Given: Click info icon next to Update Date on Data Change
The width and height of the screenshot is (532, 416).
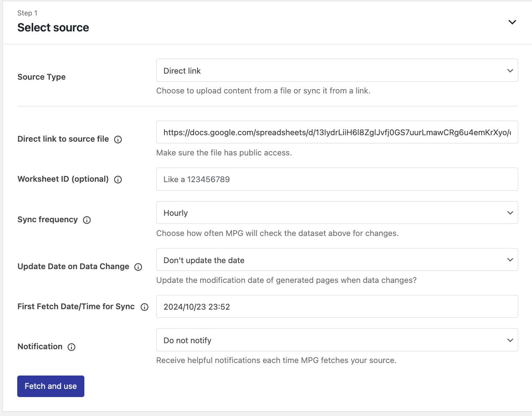Looking at the screenshot, I should (x=138, y=267).
